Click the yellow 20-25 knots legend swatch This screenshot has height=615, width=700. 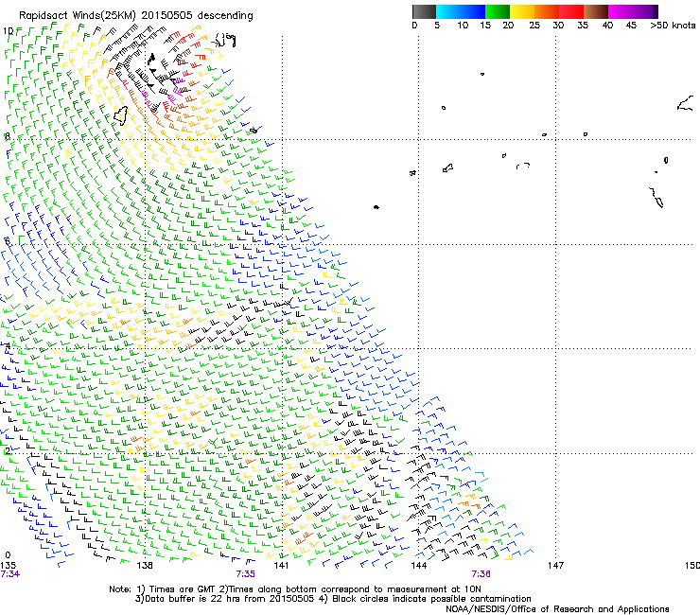coord(522,11)
